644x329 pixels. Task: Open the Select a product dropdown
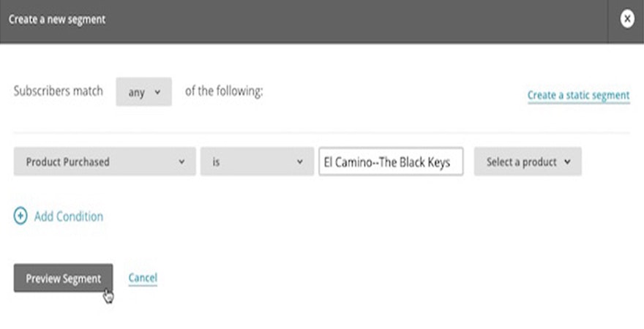click(x=528, y=162)
